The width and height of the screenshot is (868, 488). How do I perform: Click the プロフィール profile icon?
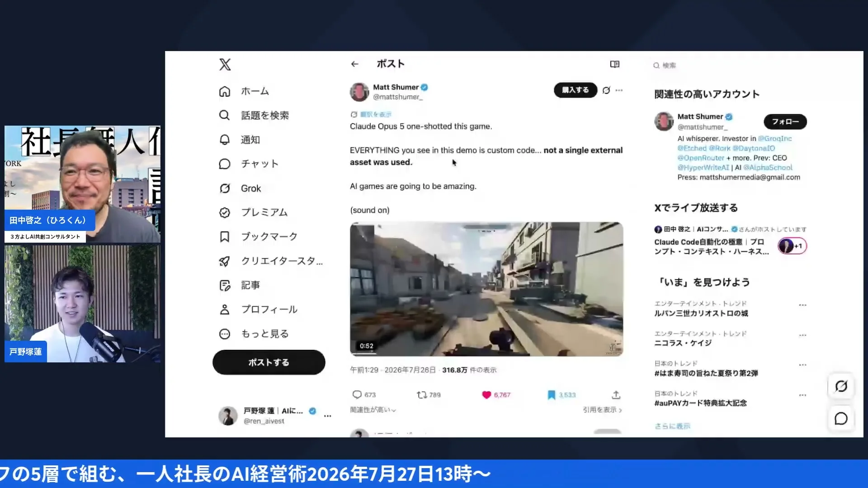tap(225, 310)
